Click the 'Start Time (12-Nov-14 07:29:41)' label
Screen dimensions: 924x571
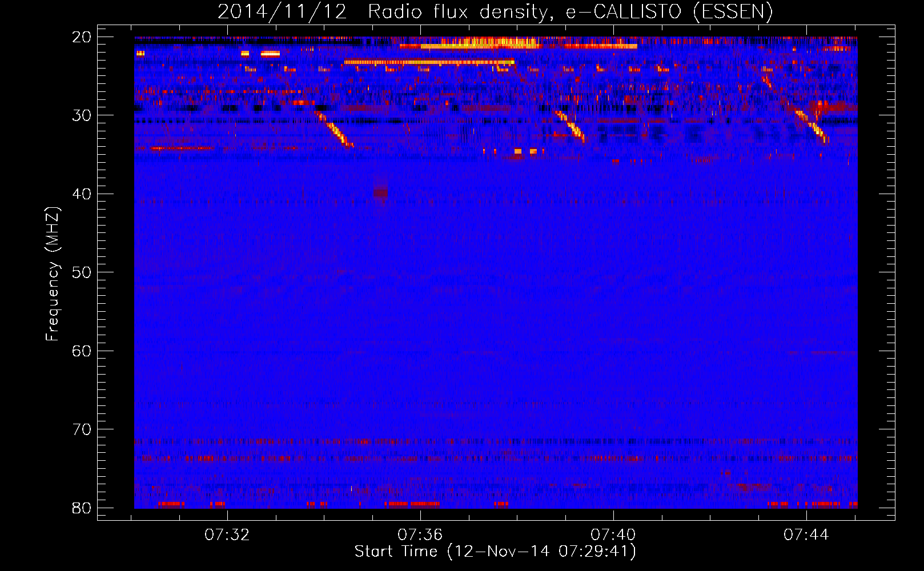click(x=495, y=552)
